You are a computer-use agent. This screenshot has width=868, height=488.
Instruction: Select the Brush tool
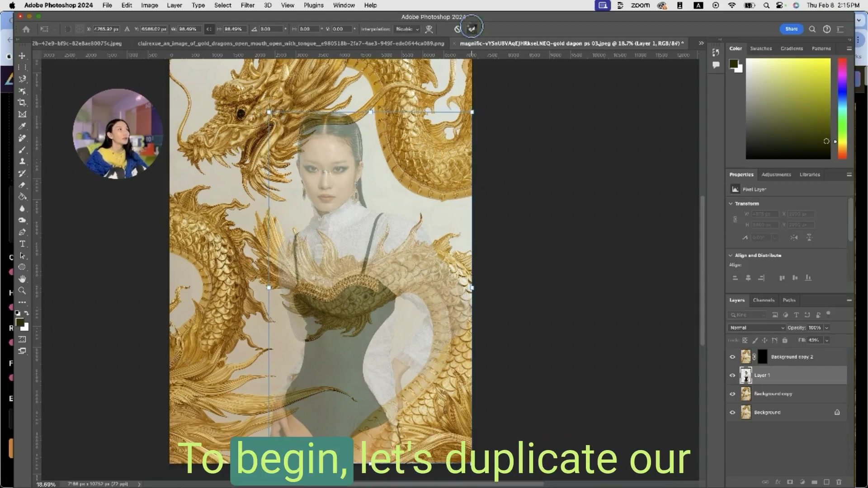(22, 150)
